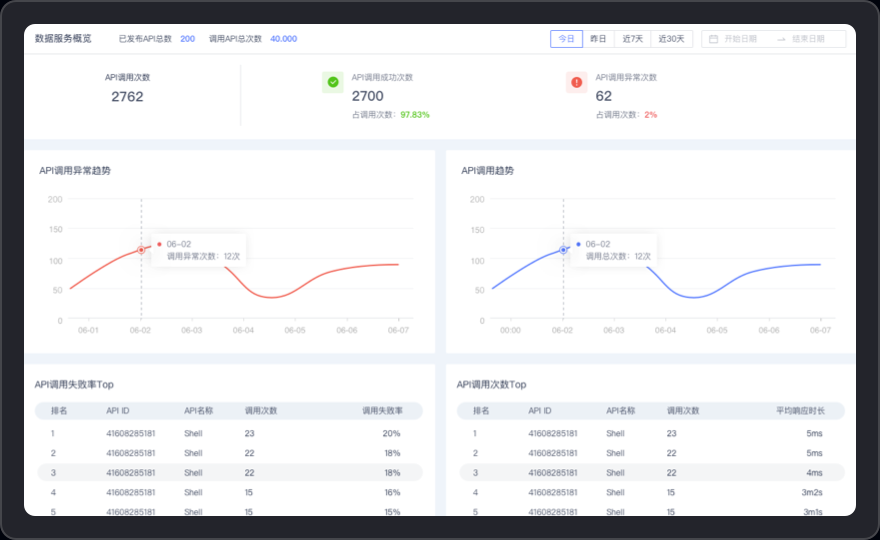The width and height of the screenshot is (880, 540).
Task: Click the calendar icon in date picker
Action: 714,39
